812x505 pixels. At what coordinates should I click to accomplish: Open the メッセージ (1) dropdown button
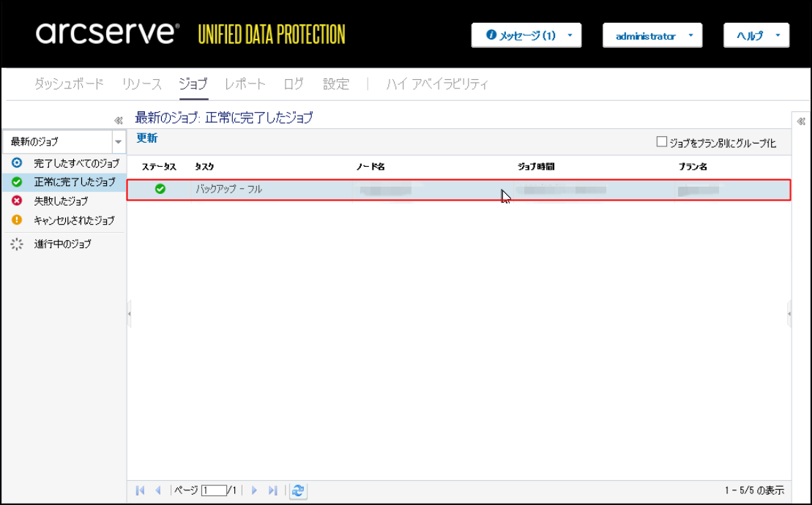tap(526, 35)
